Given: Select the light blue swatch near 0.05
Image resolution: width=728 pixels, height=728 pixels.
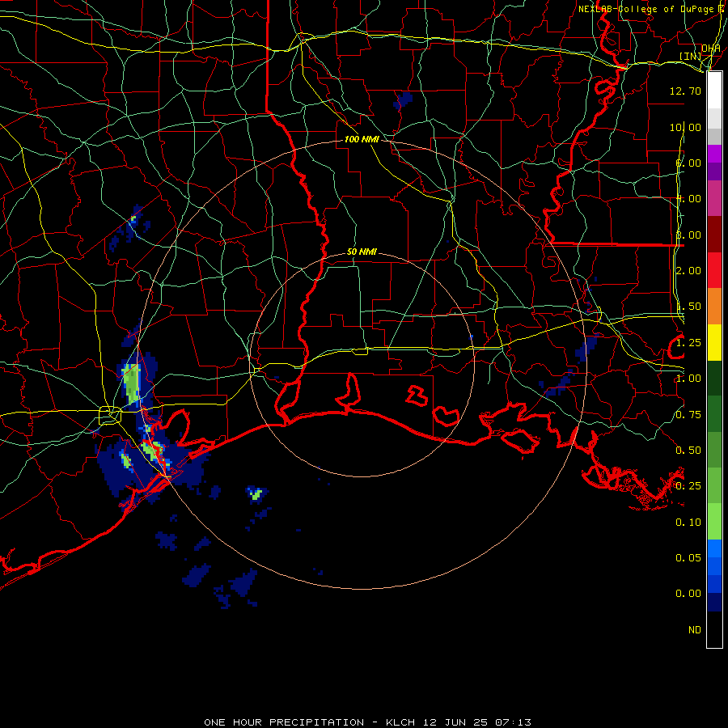Looking at the screenshot, I should (714, 548).
